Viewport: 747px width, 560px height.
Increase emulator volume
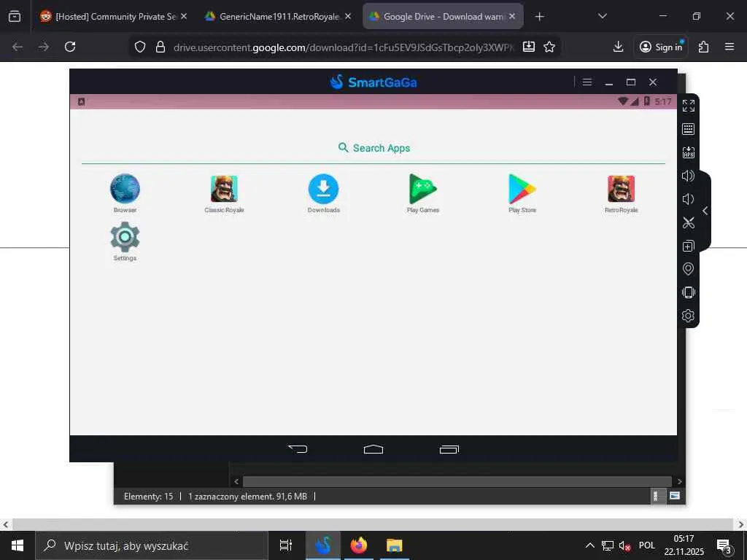[689, 176]
